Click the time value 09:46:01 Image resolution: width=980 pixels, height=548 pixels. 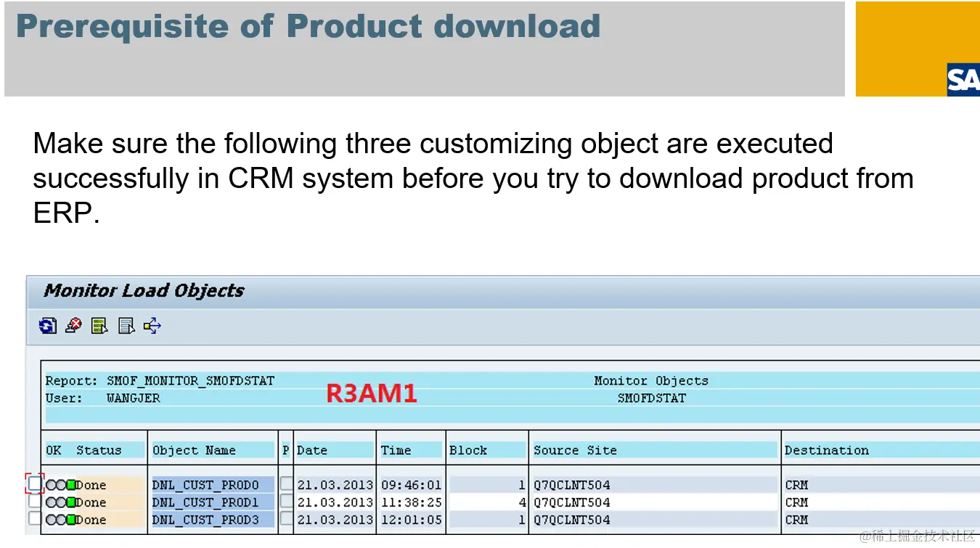coord(411,485)
